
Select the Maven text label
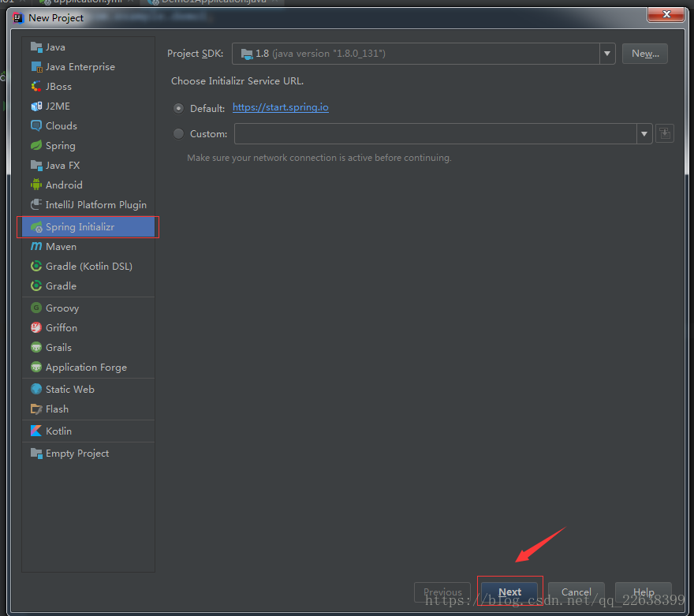pyautogui.click(x=61, y=247)
